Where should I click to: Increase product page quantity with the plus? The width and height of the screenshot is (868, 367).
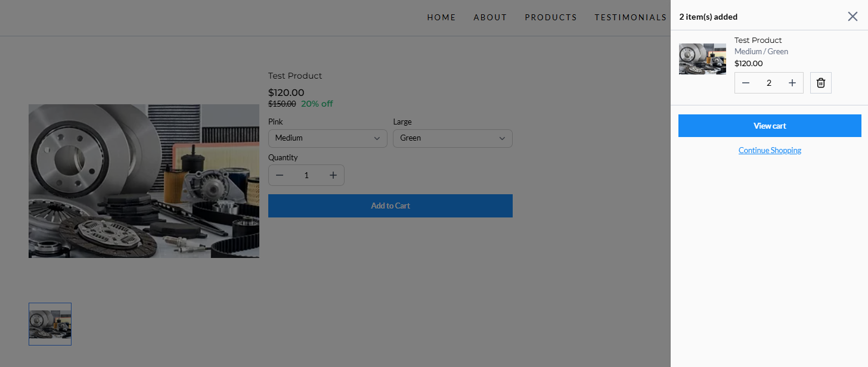pos(333,175)
